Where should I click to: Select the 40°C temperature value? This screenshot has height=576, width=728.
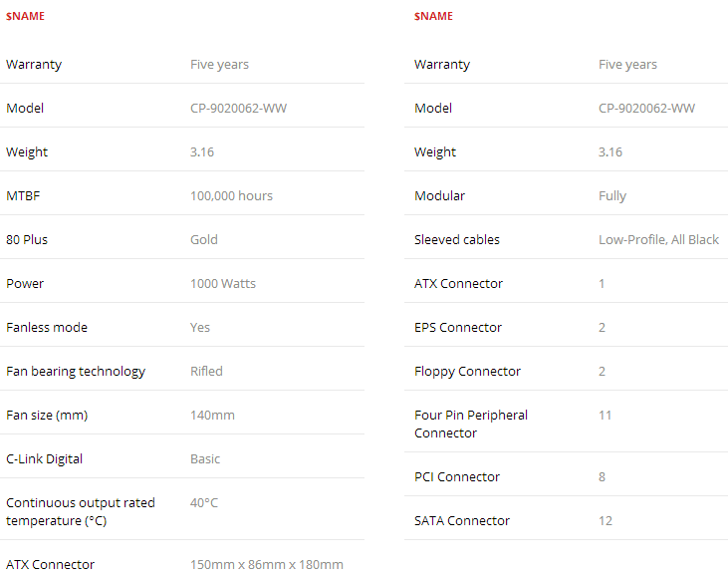pyautogui.click(x=204, y=502)
